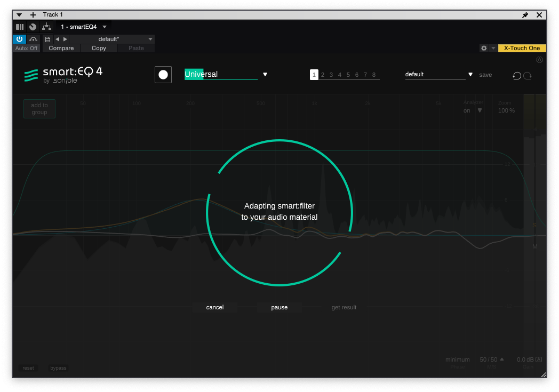Click Compare
Viewport: 559px width, 392px height.
pyautogui.click(x=61, y=48)
